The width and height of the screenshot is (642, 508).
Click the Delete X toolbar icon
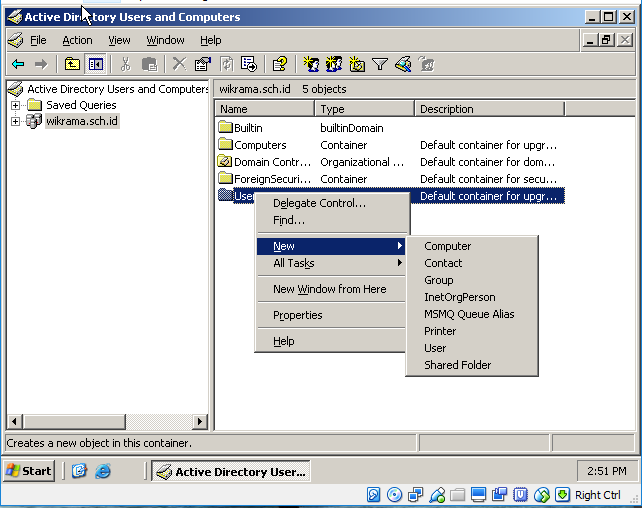point(179,64)
